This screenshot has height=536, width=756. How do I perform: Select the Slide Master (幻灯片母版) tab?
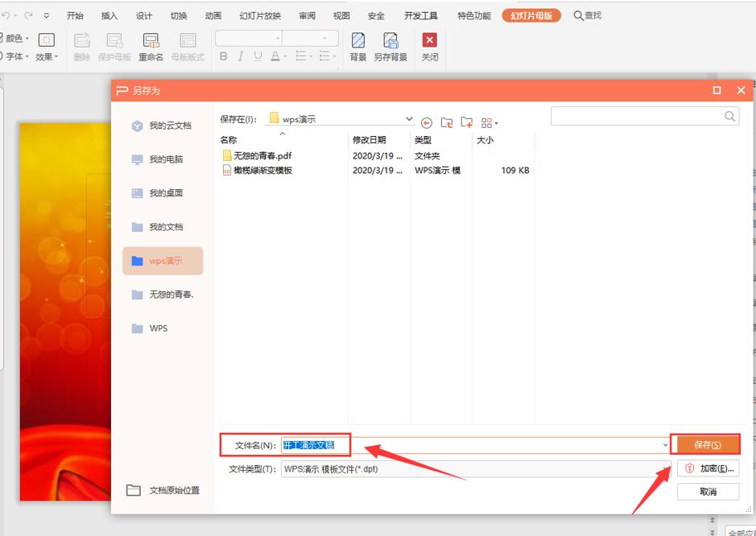[531, 15]
